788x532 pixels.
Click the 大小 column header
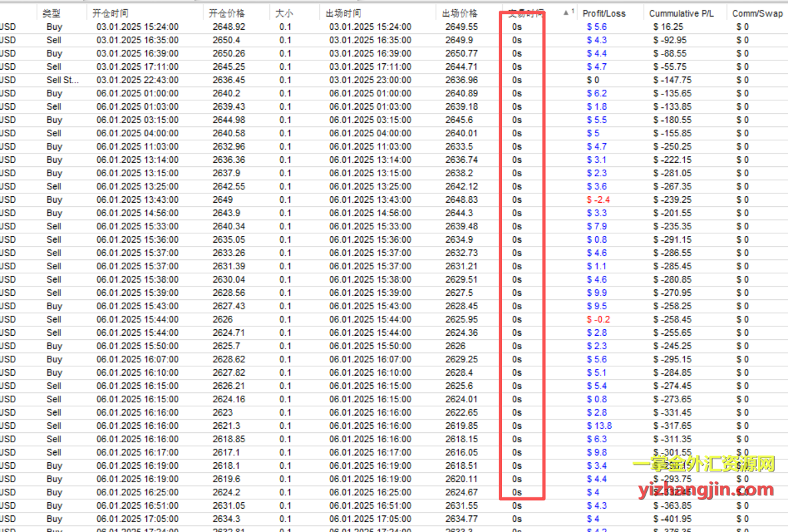tap(284, 13)
